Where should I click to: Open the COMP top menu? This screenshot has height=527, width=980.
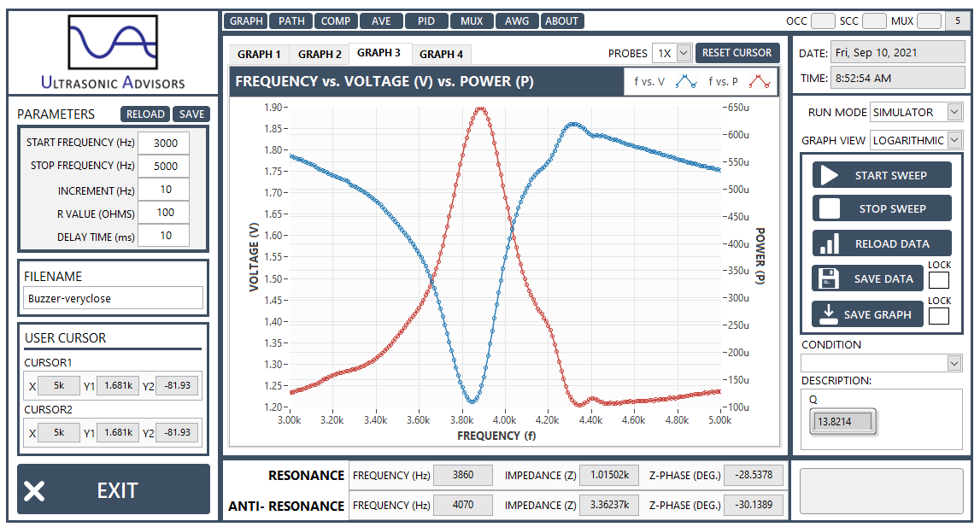(x=336, y=20)
